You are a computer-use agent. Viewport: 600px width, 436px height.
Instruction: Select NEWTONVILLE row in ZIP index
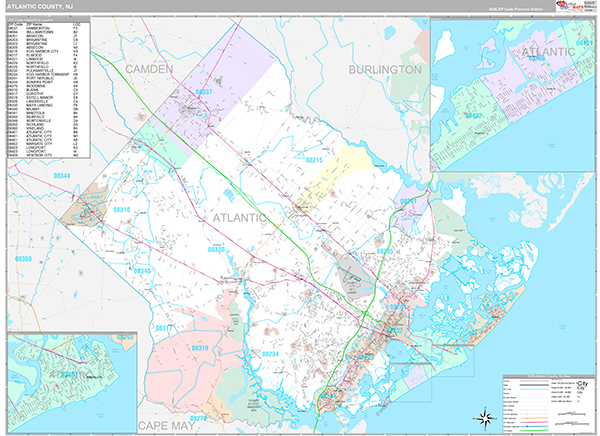[x=44, y=120]
